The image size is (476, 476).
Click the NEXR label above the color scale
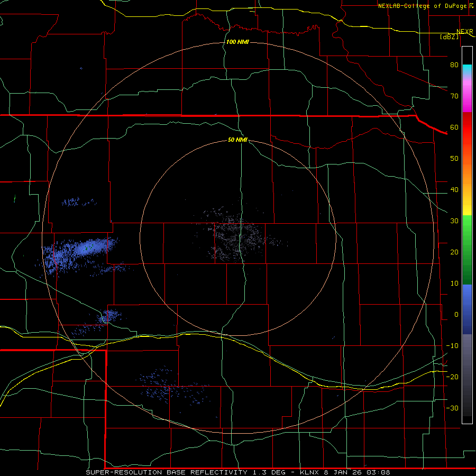464,31
